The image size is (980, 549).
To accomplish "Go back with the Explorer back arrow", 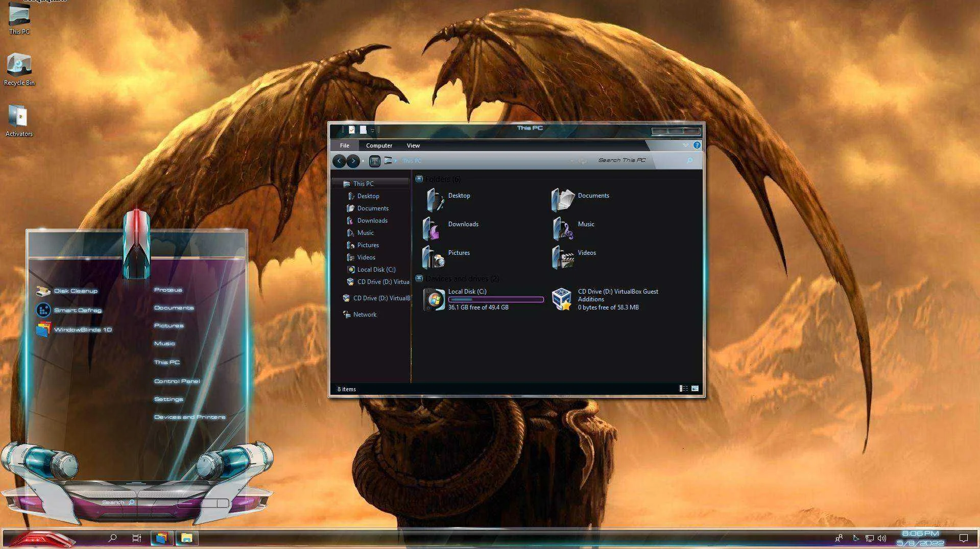I will (x=339, y=161).
